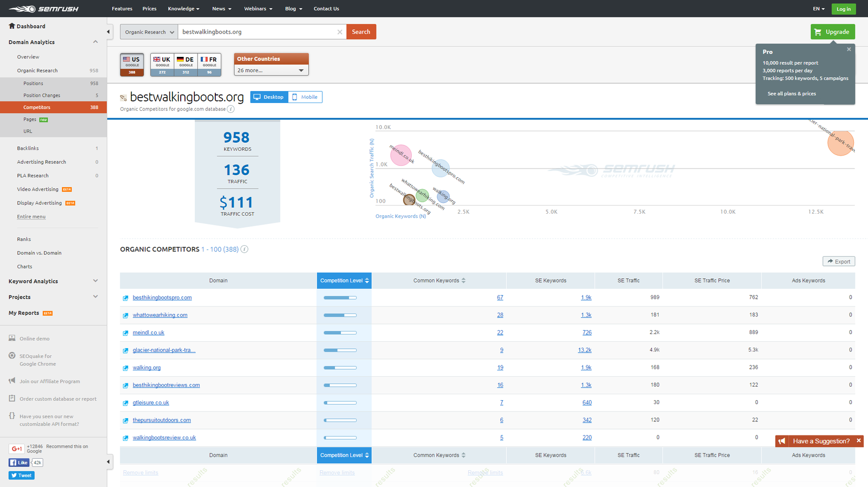Open the Other Countries 26 more dropdown
868x487 pixels.
pos(271,71)
